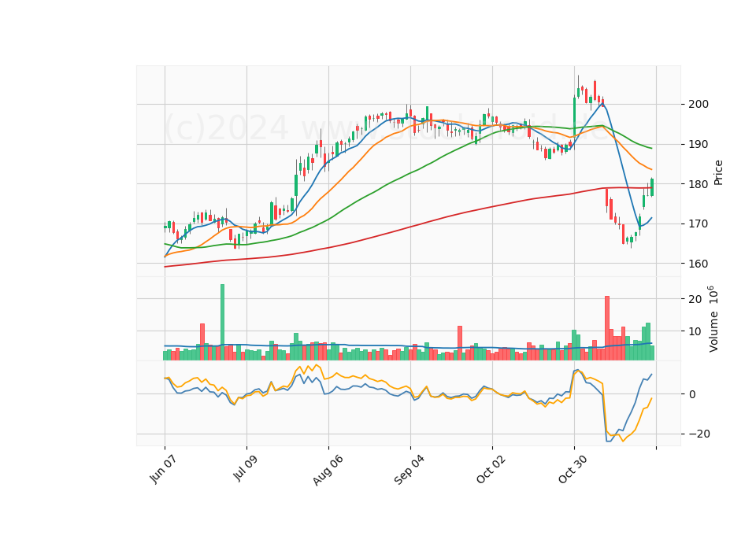Click the 'Price' axis title

[718, 172]
